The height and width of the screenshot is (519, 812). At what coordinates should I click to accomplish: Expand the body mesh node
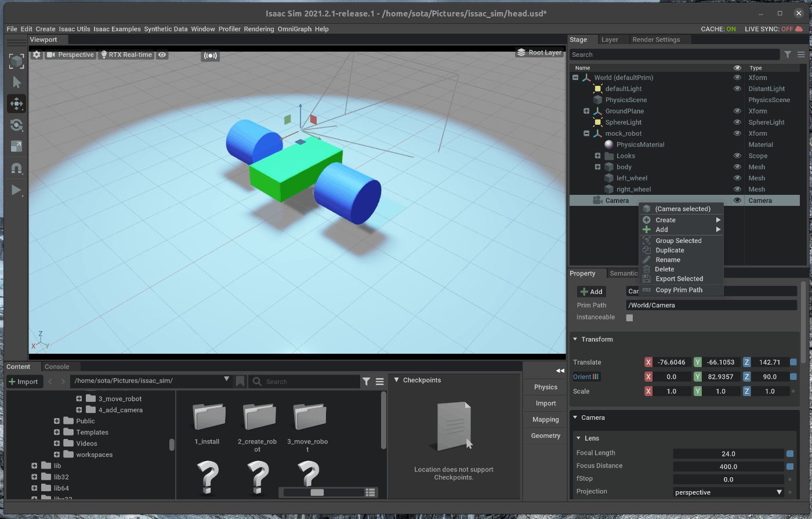tap(597, 167)
